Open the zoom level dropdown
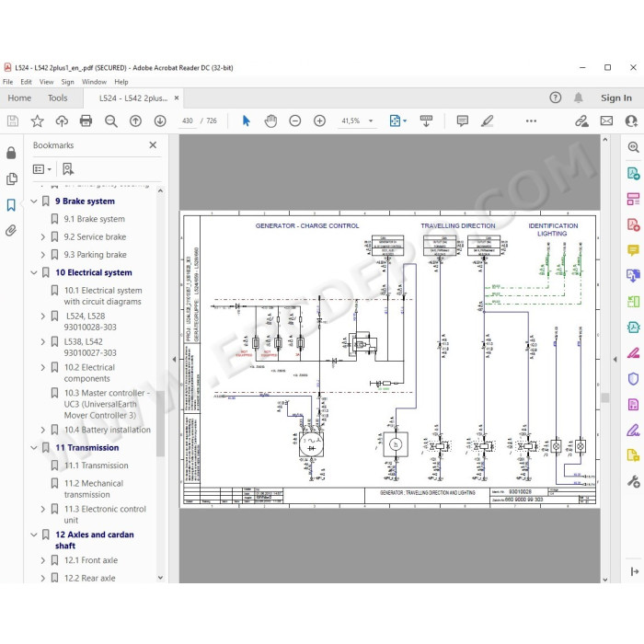The height and width of the screenshot is (644, 644). [x=371, y=121]
